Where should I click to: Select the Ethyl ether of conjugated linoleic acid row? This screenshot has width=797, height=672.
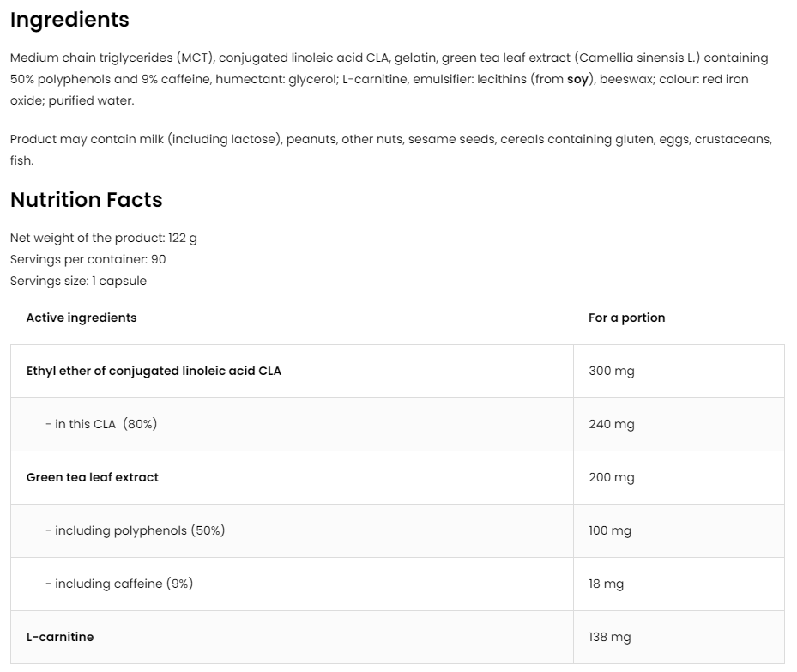[x=154, y=371]
